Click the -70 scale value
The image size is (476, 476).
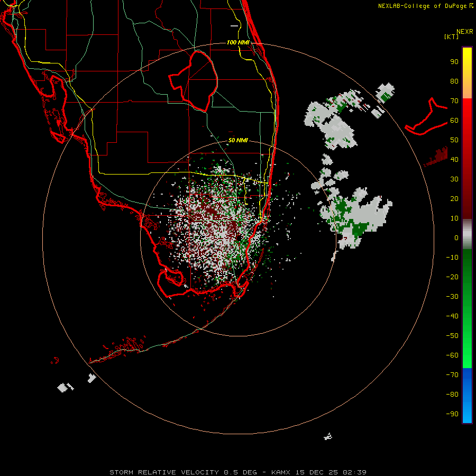pyautogui.click(x=452, y=374)
